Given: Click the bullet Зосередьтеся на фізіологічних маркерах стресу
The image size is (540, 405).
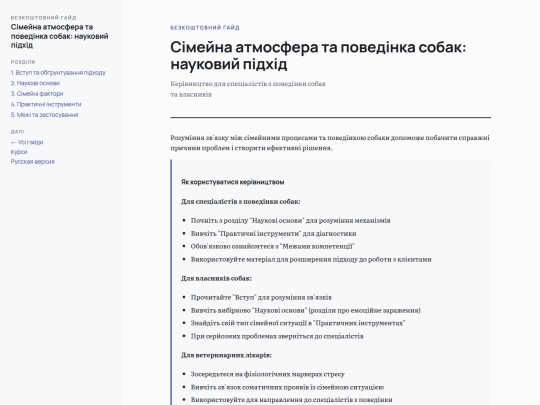Looking at the screenshot, I should pyautogui.click(x=268, y=374).
